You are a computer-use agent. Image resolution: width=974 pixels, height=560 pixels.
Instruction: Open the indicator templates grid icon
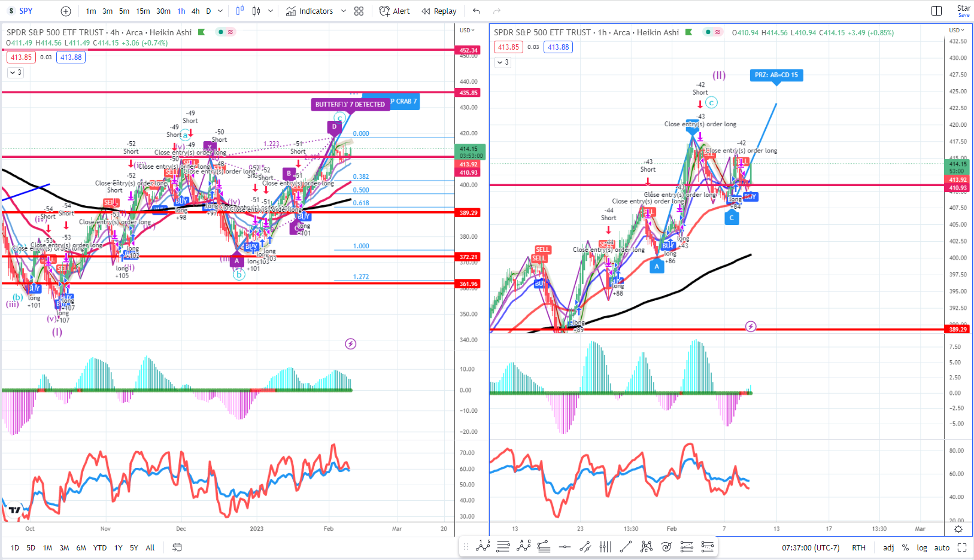point(359,11)
